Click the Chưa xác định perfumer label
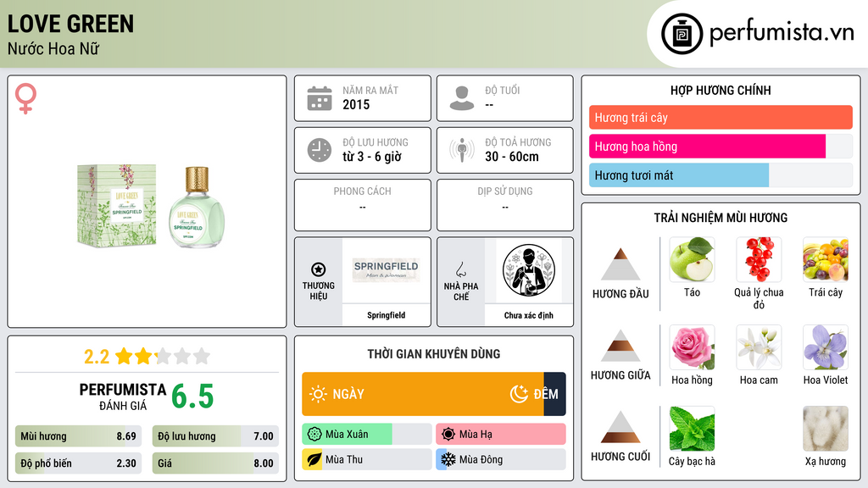 click(529, 315)
